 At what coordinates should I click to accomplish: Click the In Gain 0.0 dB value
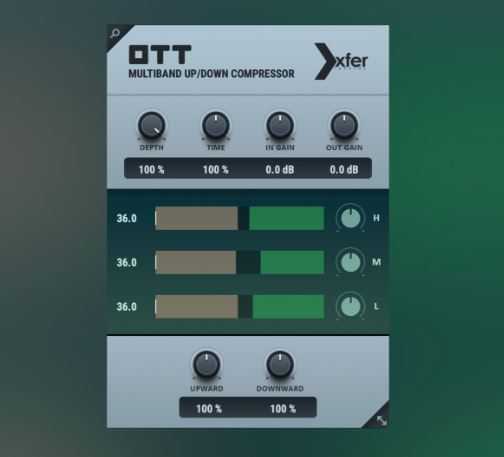click(280, 169)
